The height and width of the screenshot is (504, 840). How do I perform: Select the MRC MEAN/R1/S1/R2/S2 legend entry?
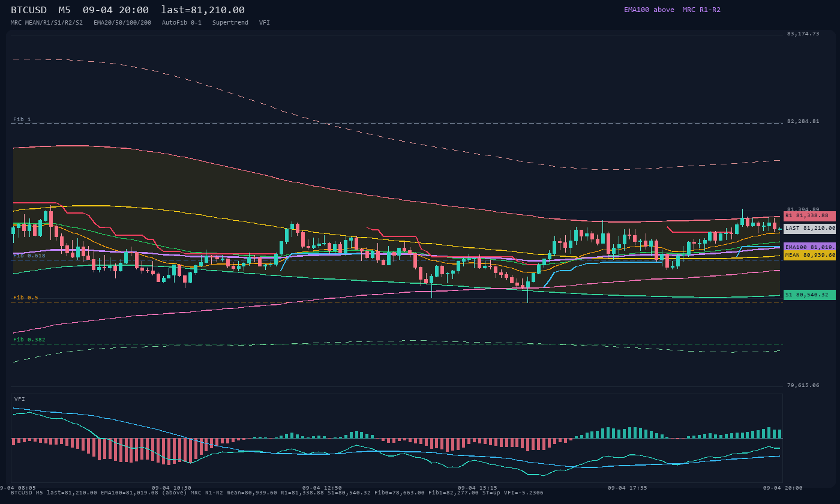pyautogui.click(x=47, y=22)
